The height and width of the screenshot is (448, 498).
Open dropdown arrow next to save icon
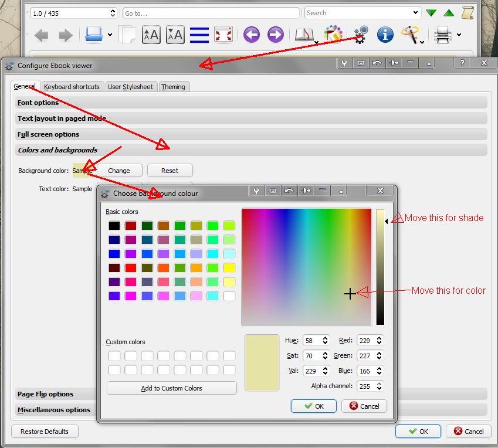(x=110, y=35)
